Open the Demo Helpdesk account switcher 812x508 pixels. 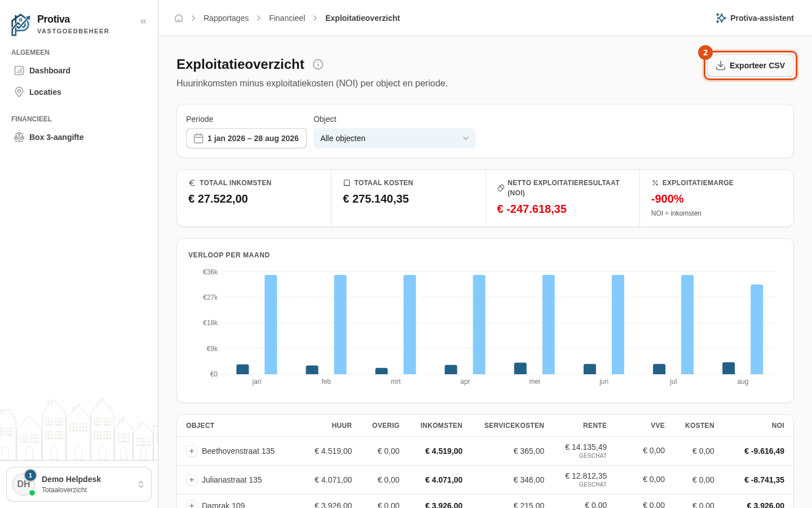[x=79, y=484]
